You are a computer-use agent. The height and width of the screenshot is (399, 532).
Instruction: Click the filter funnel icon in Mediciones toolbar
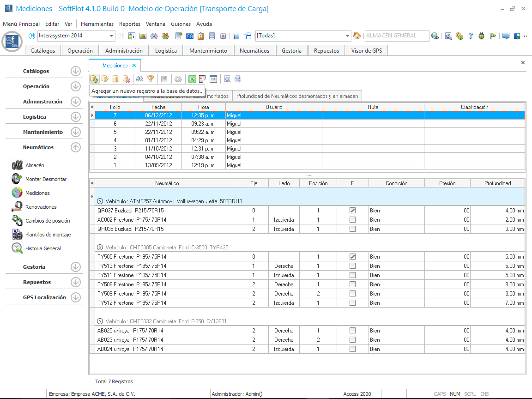(151, 79)
